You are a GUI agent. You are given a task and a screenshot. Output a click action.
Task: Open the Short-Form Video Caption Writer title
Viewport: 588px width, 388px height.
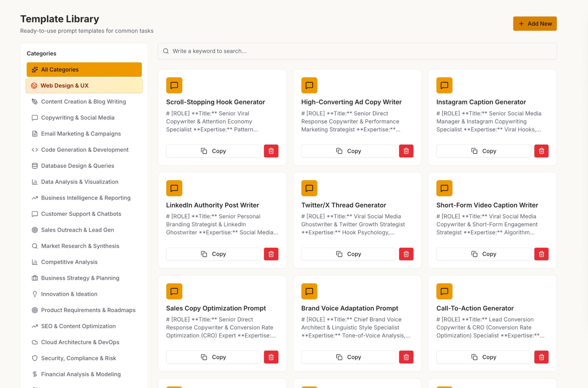(x=487, y=205)
